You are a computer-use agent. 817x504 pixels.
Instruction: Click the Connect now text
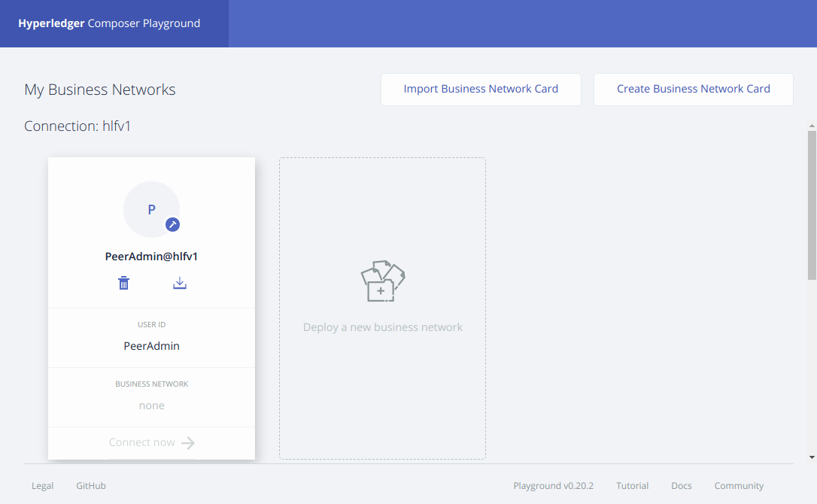141,443
